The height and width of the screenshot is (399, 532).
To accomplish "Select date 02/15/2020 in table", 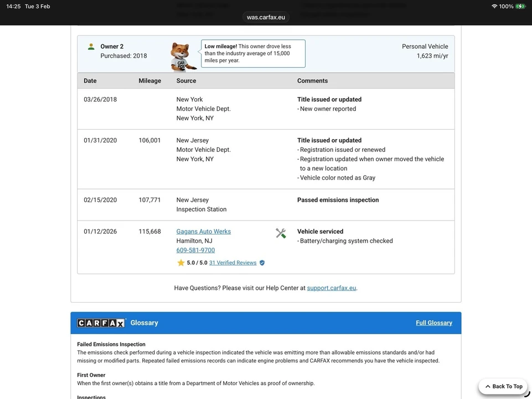I will point(100,199).
